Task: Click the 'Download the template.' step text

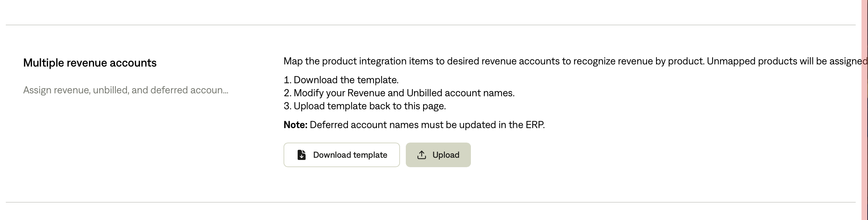Action: click(346, 80)
